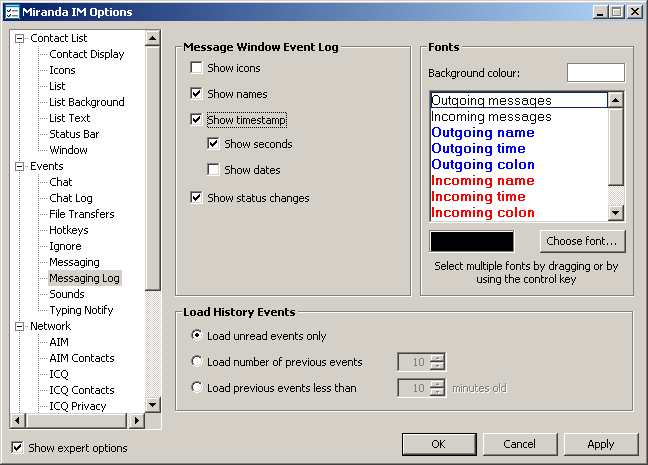Open the Status Bar options
648x465 pixels.
[x=74, y=134]
